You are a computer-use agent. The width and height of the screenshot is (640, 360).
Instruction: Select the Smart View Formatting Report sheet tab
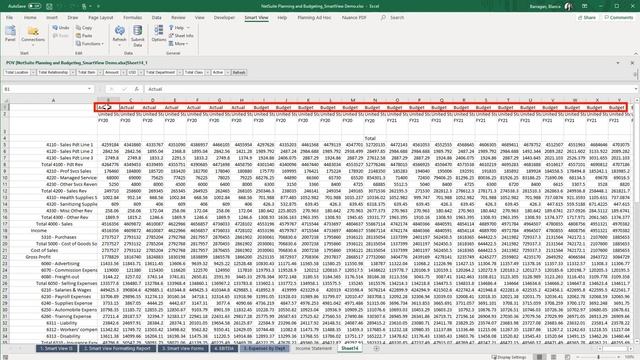point(117,348)
